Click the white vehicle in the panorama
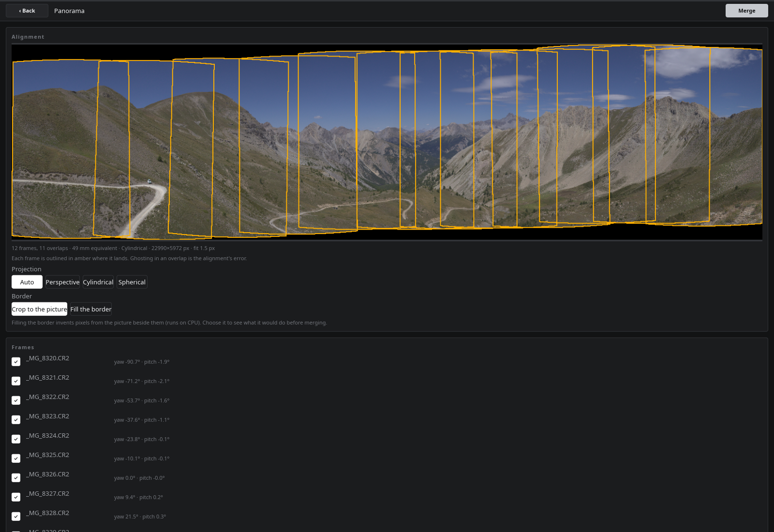This screenshot has height=532, width=774. pos(149,182)
